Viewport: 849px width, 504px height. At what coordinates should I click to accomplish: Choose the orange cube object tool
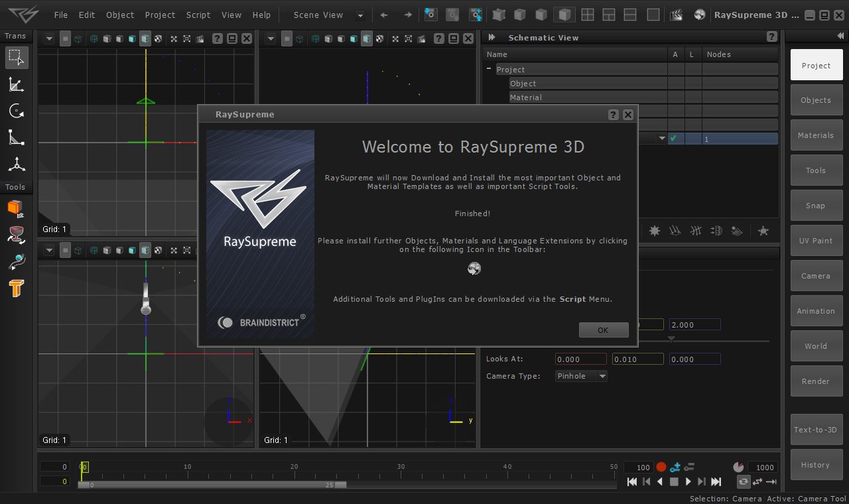(16, 208)
